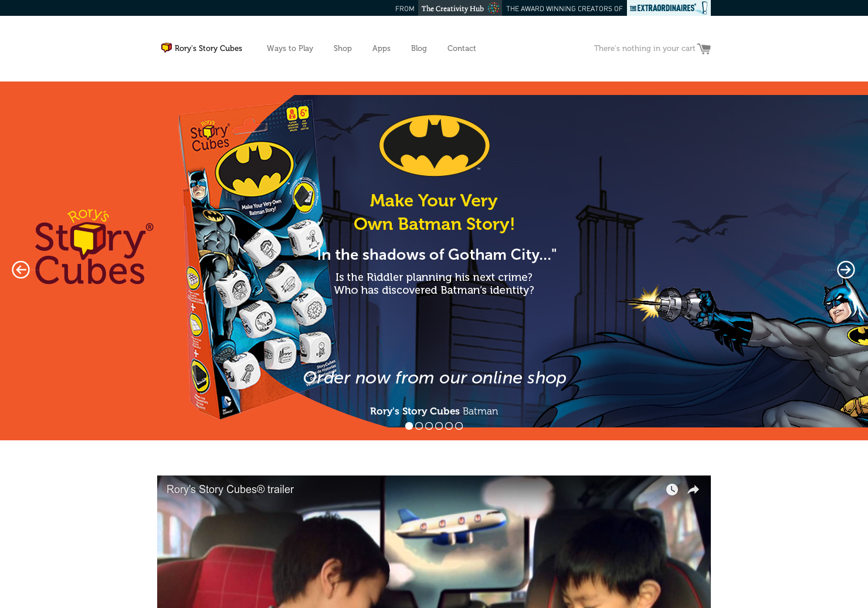Go to previous slide with left arrow
The height and width of the screenshot is (608, 868).
click(x=21, y=270)
